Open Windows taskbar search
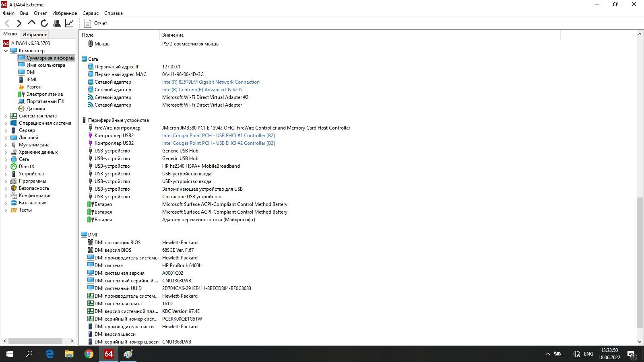Screen dimensions: 644x362 29,354
